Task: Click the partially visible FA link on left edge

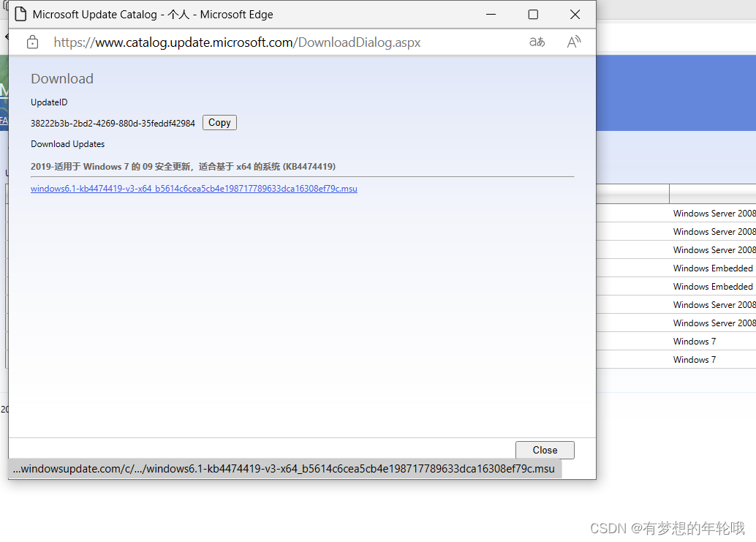Action: pyautogui.click(x=4, y=120)
